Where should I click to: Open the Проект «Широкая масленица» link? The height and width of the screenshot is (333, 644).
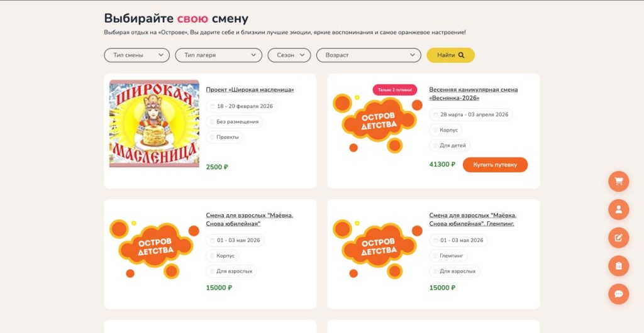click(x=250, y=90)
